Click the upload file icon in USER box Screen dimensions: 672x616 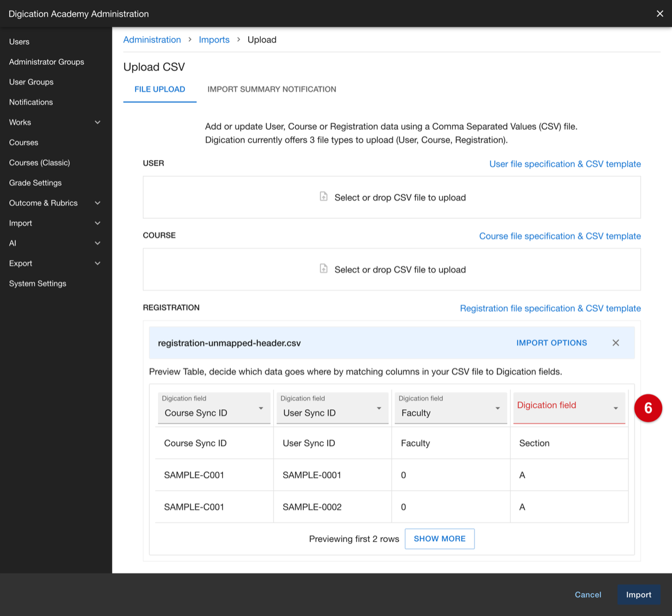coord(323,197)
